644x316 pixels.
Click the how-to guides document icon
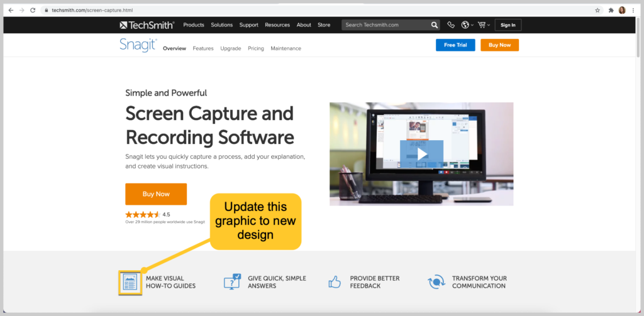pos(130,283)
